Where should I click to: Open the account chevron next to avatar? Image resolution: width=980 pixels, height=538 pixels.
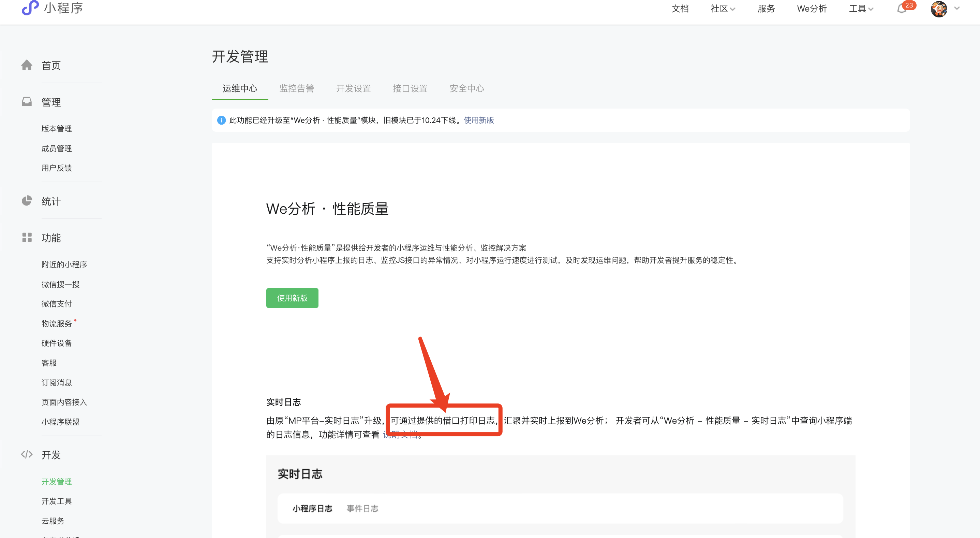(x=957, y=9)
